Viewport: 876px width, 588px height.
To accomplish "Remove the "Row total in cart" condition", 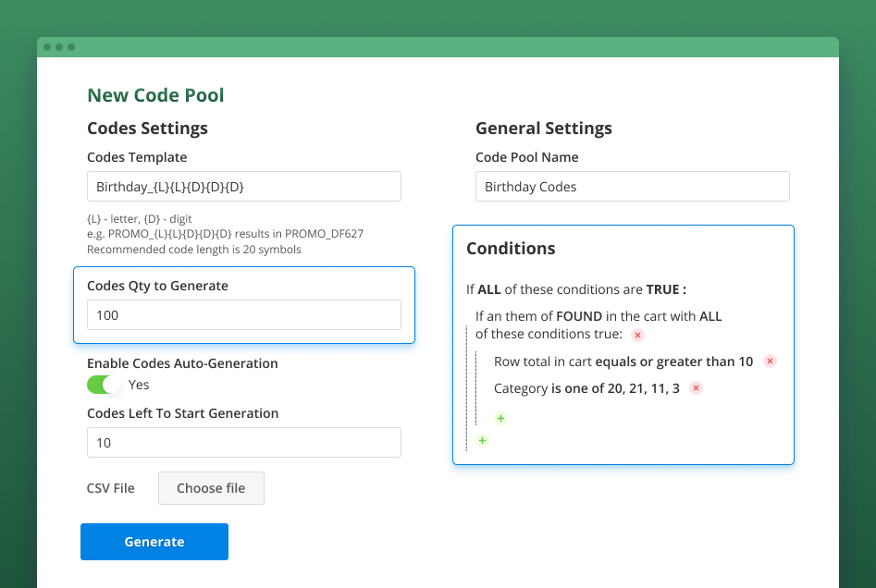I will click(x=770, y=361).
